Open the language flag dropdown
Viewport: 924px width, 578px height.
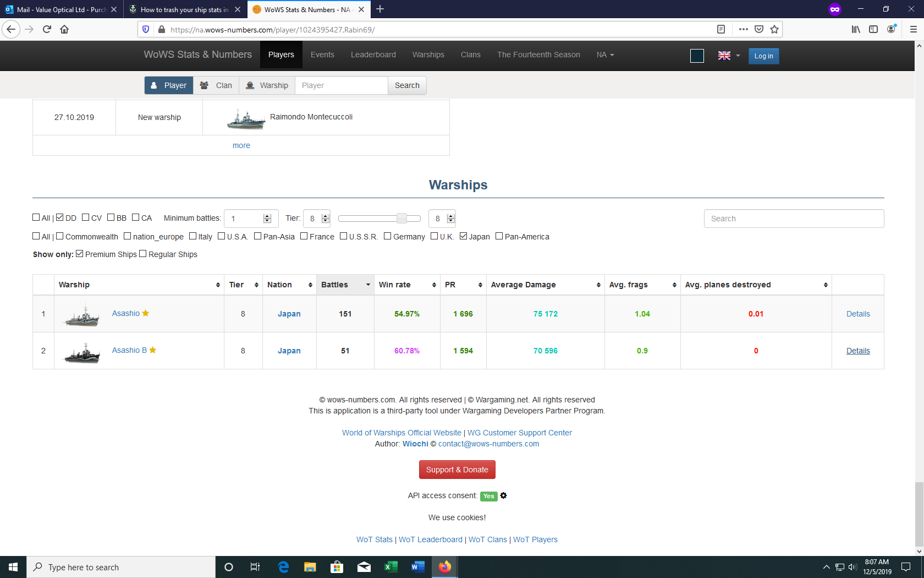pos(729,56)
